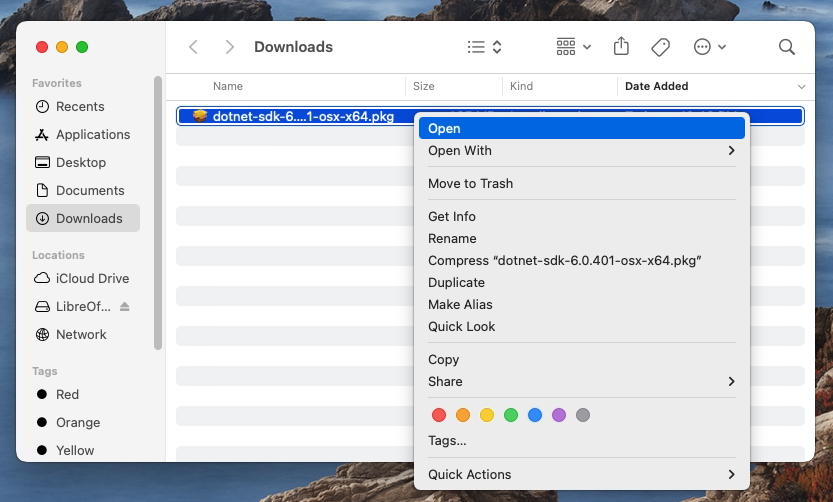Screen dimensions: 833x502
Task: Apply the gray tag color
Action: (583, 415)
